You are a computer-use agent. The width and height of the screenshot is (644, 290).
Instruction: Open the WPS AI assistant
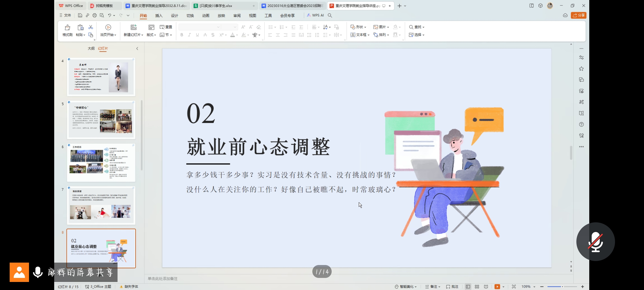[x=316, y=15]
